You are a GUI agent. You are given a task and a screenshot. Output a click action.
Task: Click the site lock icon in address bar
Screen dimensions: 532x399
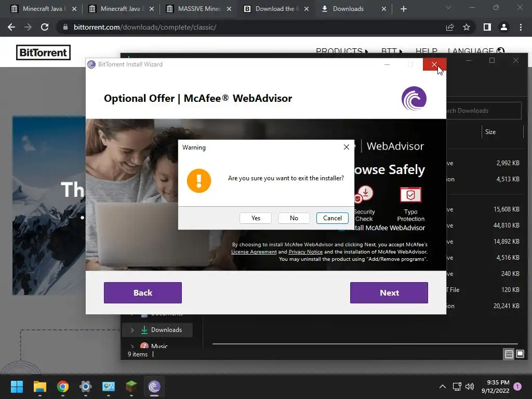65,27
